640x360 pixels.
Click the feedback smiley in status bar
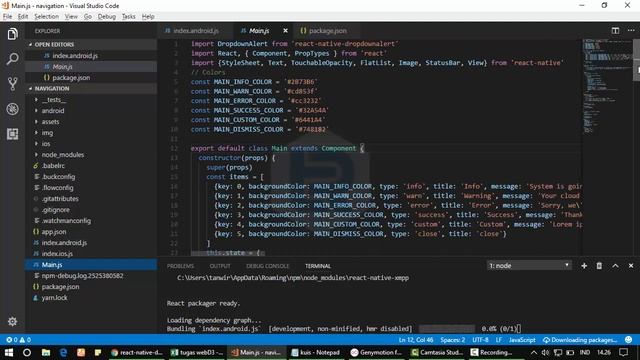629,340
